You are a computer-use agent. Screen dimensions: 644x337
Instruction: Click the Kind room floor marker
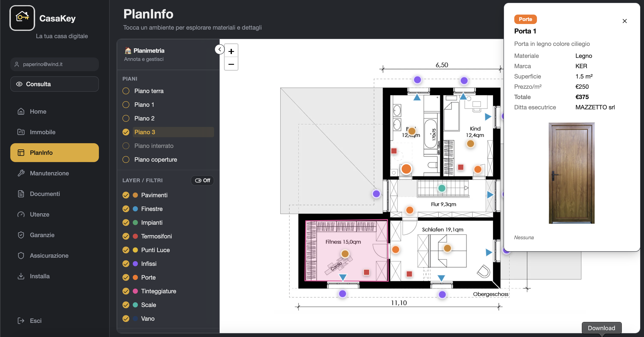point(471,144)
